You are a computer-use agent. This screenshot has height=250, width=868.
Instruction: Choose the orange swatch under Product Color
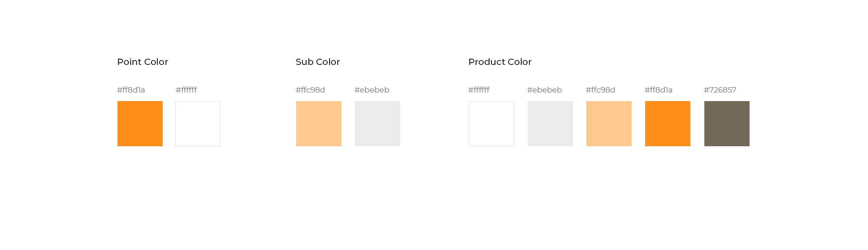click(668, 124)
